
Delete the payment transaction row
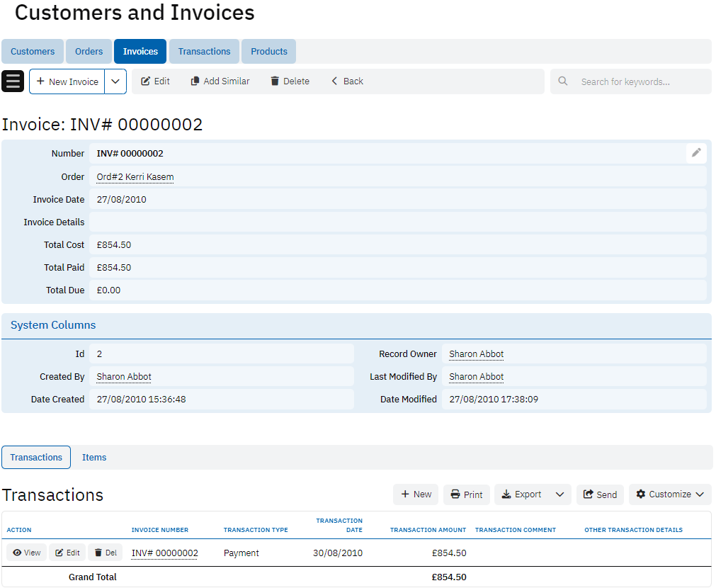[105, 553]
